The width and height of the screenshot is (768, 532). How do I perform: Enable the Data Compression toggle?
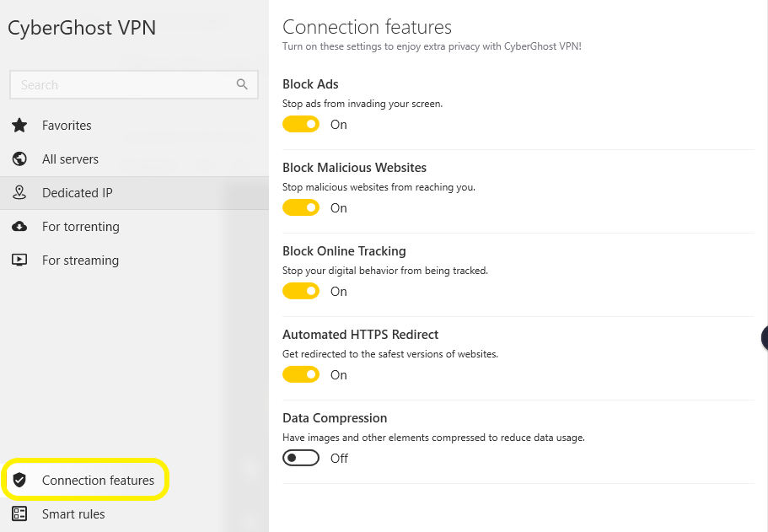301,458
